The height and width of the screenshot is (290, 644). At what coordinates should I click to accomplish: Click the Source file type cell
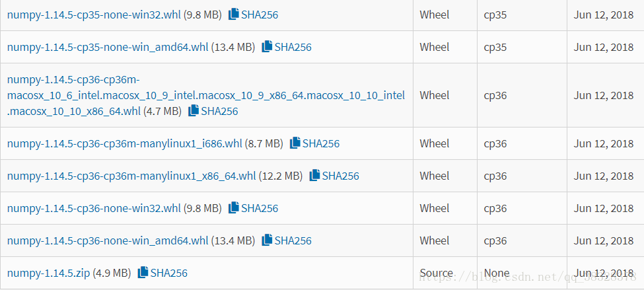coord(436,273)
